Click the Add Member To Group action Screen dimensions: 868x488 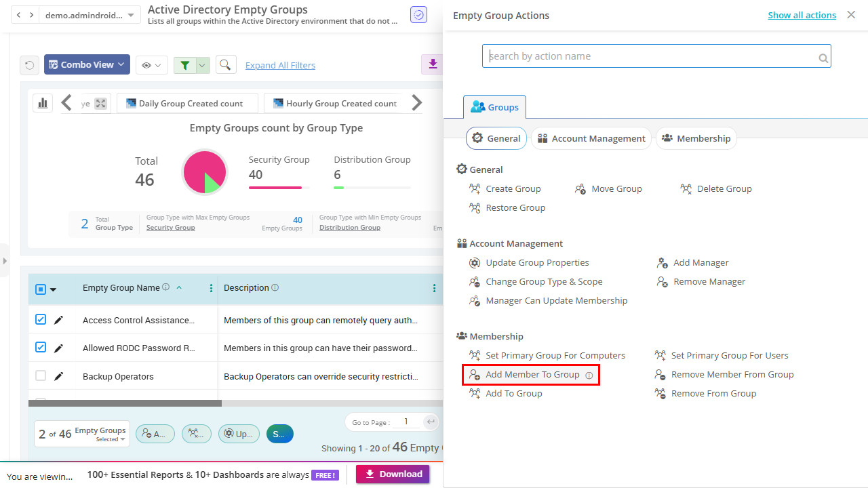pyautogui.click(x=532, y=375)
